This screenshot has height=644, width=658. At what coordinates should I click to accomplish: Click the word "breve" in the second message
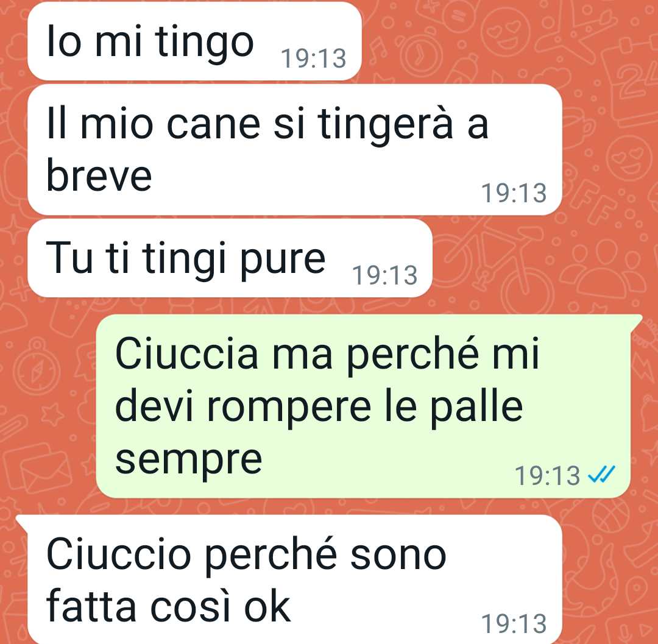99,176
